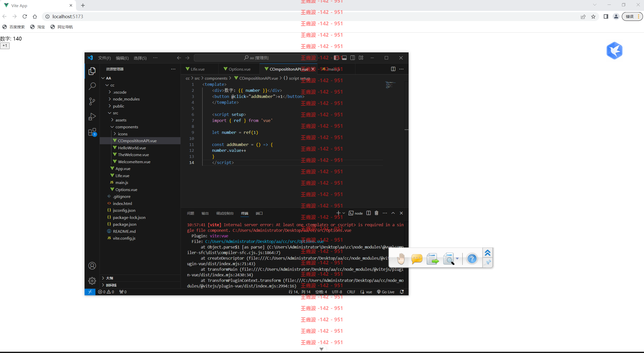This screenshot has height=353, width=644.
Task: Click the remote window indicator in status bar
Action: [90, 292]
